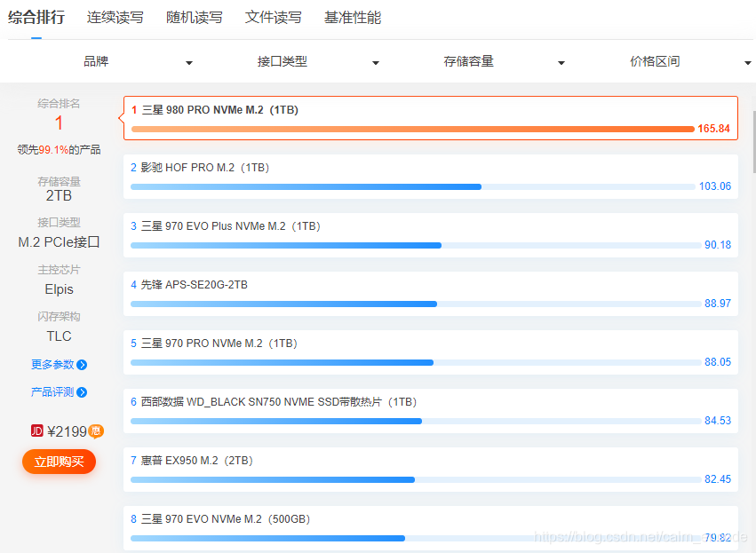Open the 连续读写 tab
This screenshot has width=756, height=553.
click(115, 18)
